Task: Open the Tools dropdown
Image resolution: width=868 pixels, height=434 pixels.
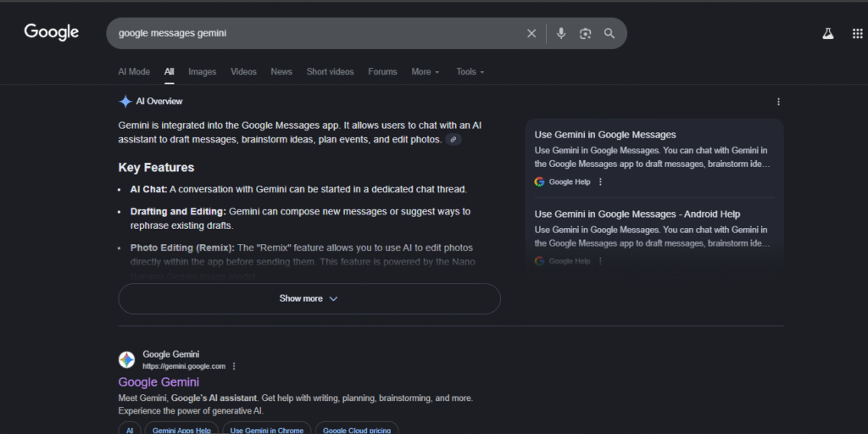Action: (x=470, y=72)
